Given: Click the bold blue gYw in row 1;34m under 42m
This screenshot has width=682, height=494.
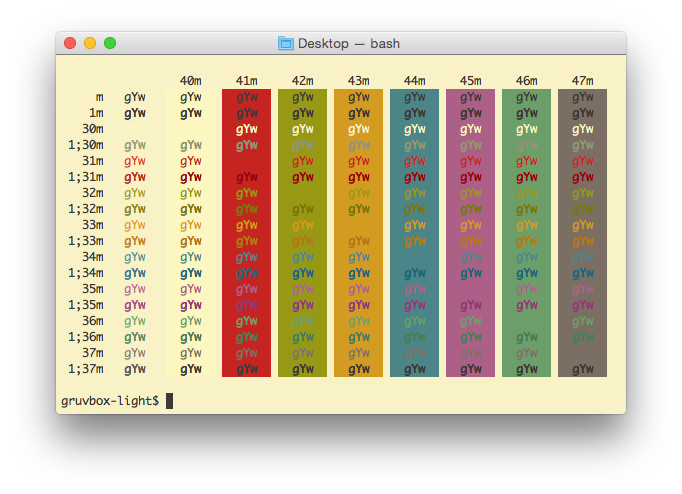Looking at the screenshot, I should coord(303,274).
